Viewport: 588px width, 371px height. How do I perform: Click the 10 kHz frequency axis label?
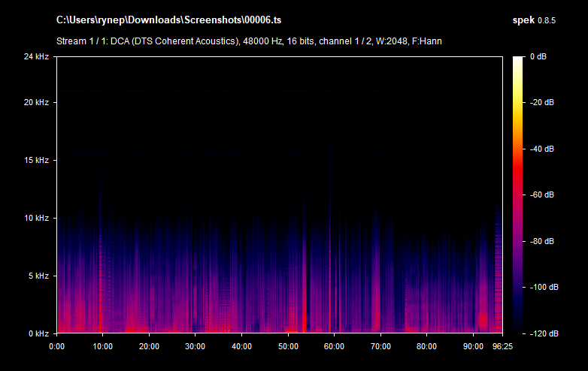coord(35,218)
